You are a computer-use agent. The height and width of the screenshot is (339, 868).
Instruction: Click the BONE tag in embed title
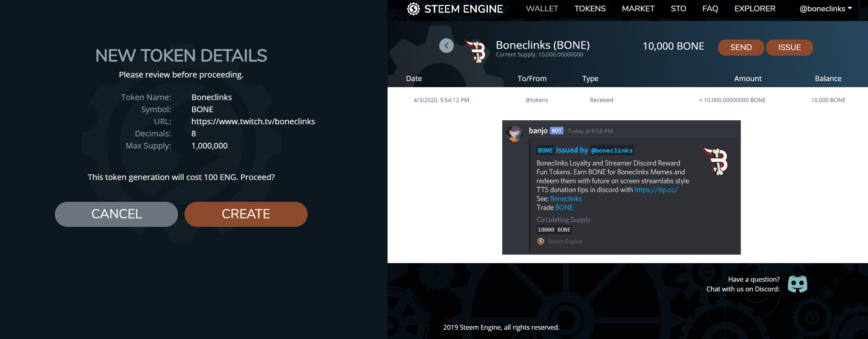point(545,151)
